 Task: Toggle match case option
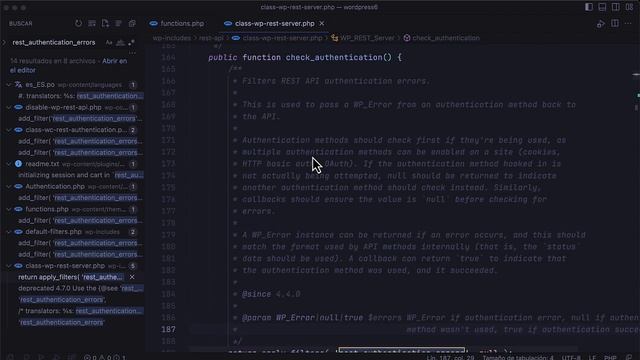point(109,42)
